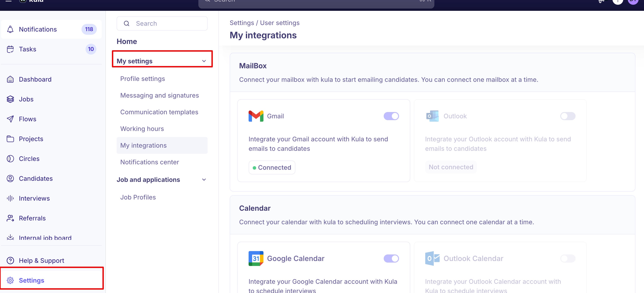Go to Dashboard page
The height and width of the screenshot is (293, 644).
coord(52,79)
